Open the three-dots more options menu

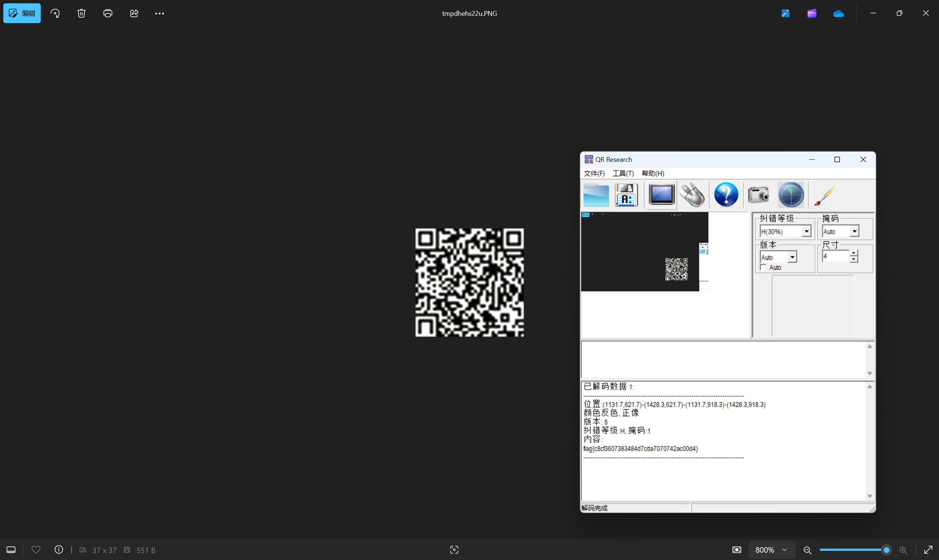coord(160,13)
